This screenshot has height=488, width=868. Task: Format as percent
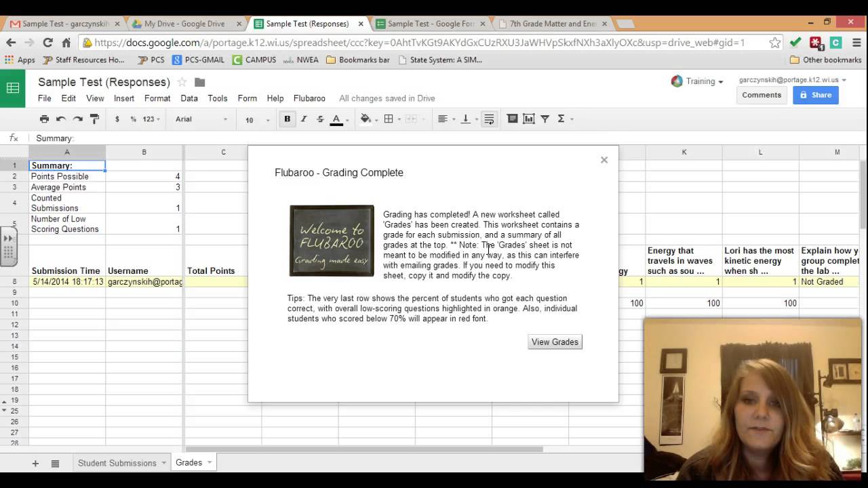(133, 119)
